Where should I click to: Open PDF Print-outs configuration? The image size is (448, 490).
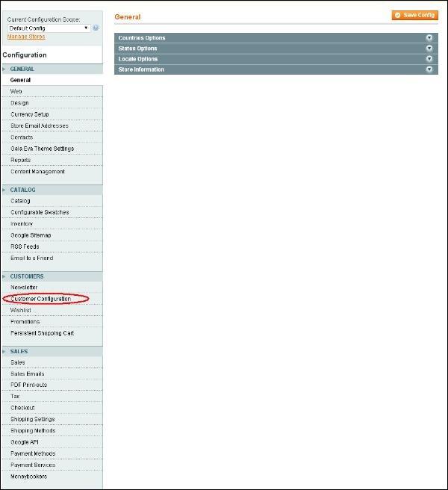coord(28,385)
